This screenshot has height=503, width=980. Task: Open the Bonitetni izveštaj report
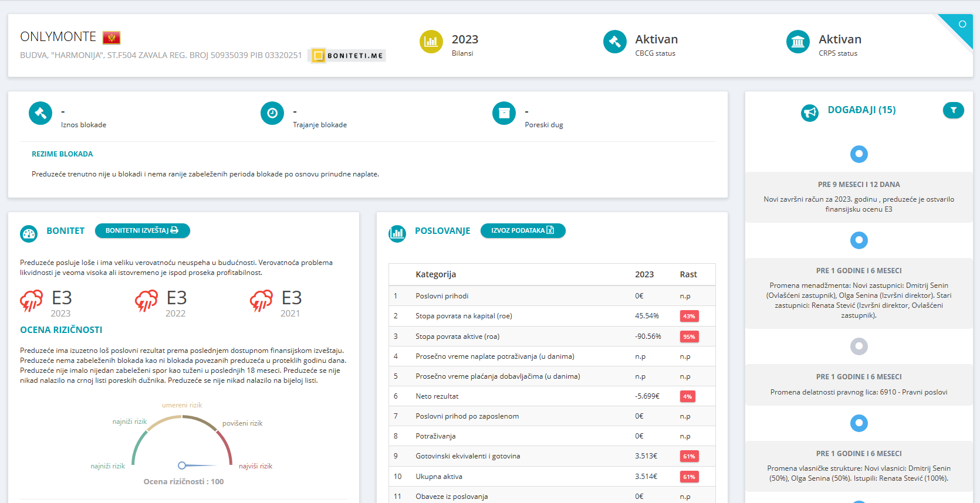[142, 231]
